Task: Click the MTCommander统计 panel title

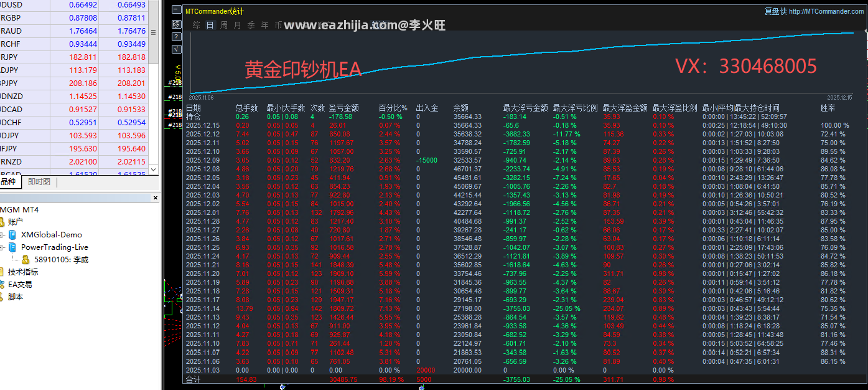Action: tap(215, 11)
